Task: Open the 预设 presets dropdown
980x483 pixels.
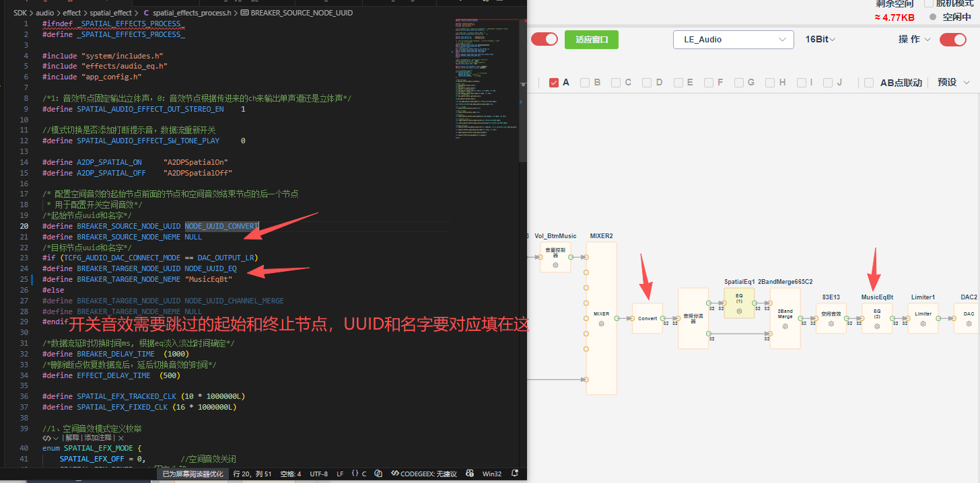Action: click(x=954, y=83)
